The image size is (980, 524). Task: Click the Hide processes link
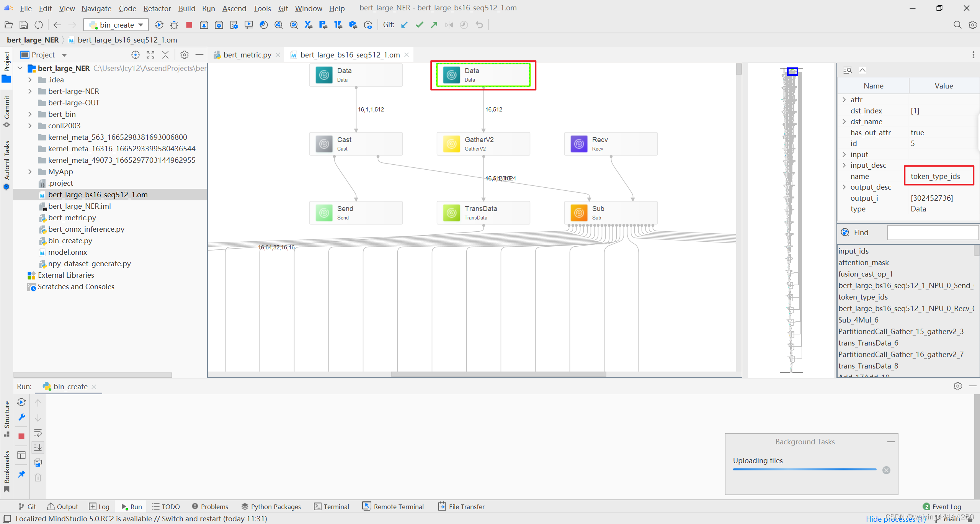coord(895,519)
